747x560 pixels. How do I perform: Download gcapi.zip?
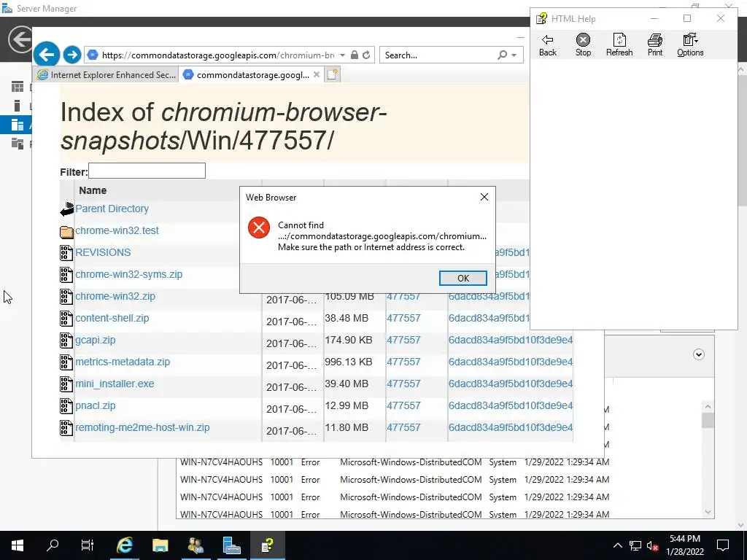(x=96, y=340)
